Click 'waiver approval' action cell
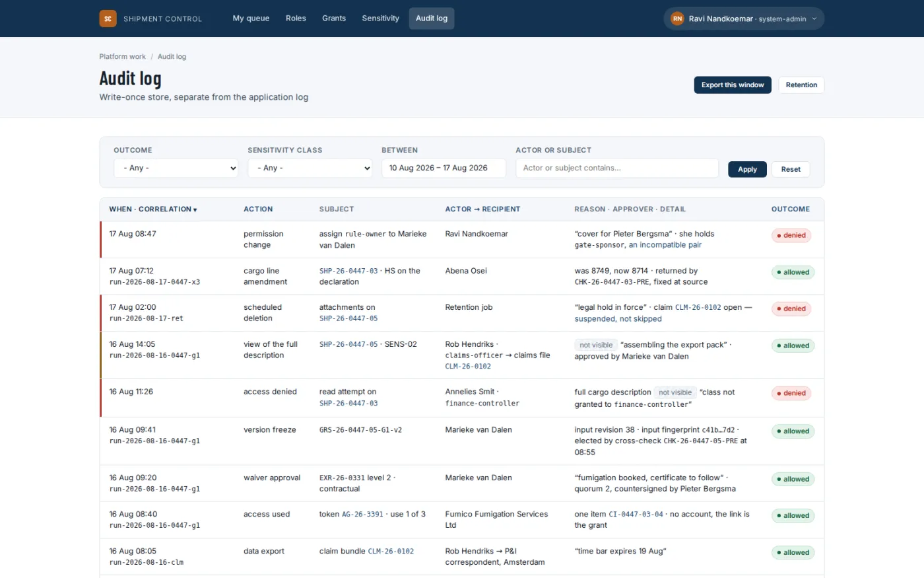The width and height of the screenshot is (924, 578). click(x=272, y=478)
